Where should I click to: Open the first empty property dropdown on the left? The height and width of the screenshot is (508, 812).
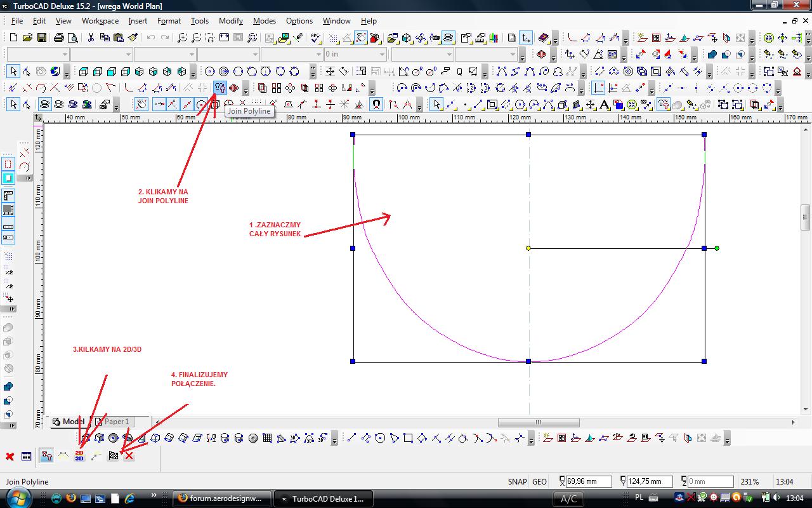click(64, 55)
